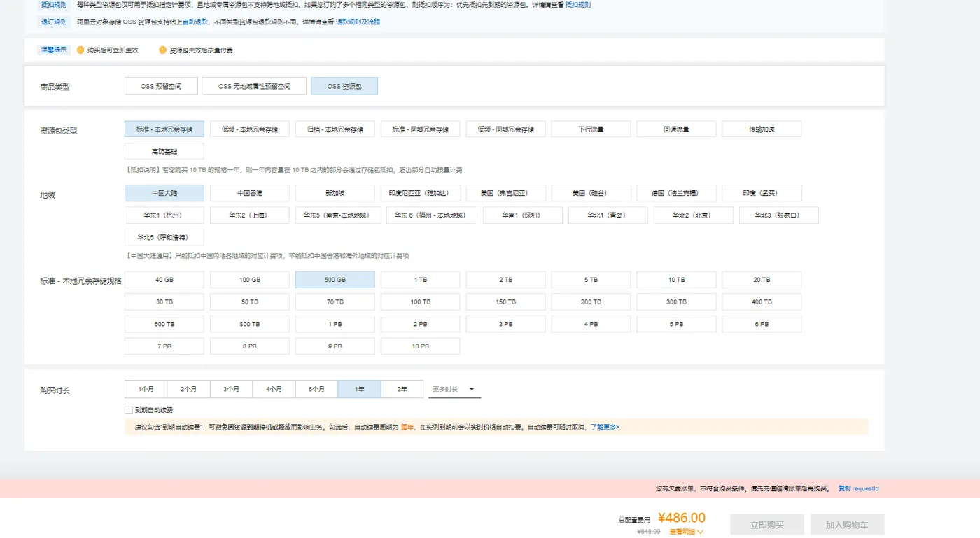
Task: Pick the 1 TB storage size
Action: (421, 280)
